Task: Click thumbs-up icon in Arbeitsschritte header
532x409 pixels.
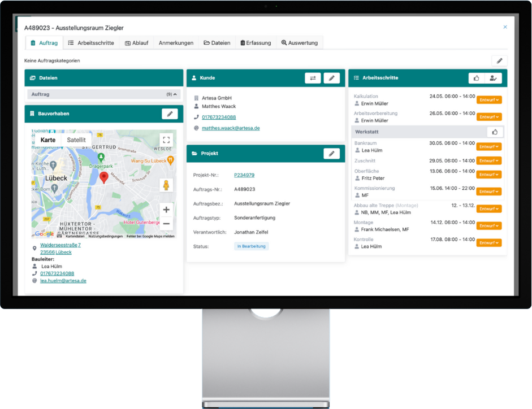Action: pyautogui.click(x=477, y=78)
